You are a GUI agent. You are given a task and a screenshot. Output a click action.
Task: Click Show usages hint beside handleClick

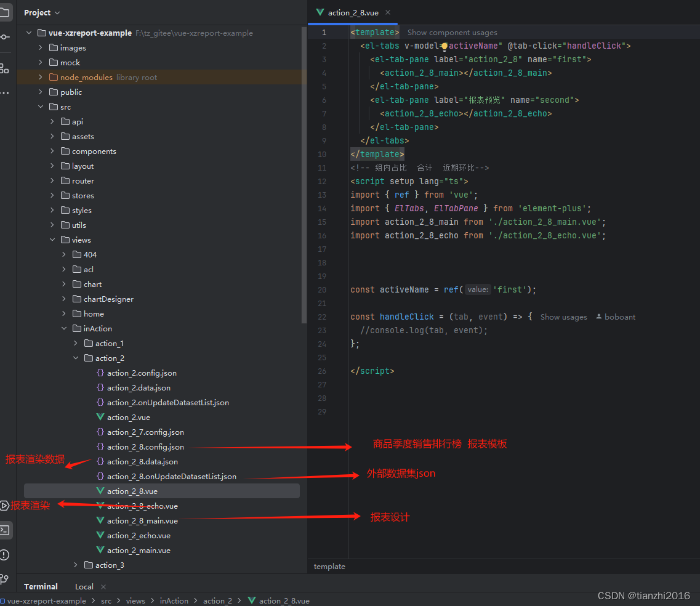coord(564,317)
